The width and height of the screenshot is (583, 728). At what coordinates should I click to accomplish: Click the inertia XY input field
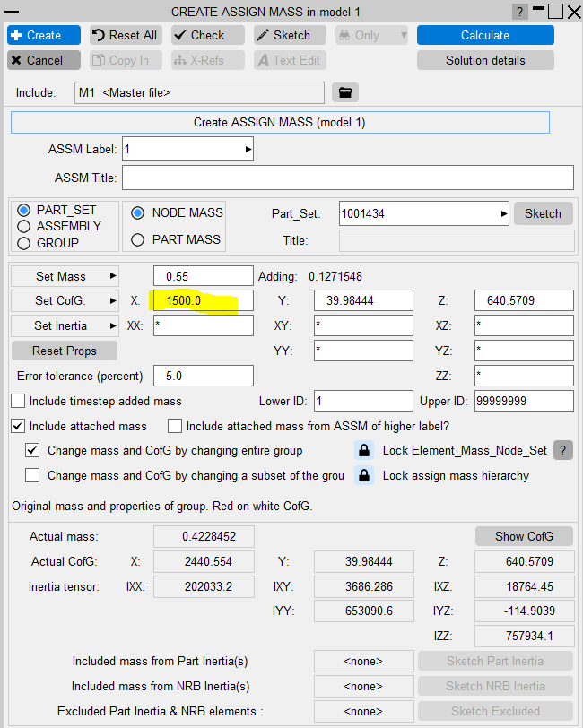363,325
